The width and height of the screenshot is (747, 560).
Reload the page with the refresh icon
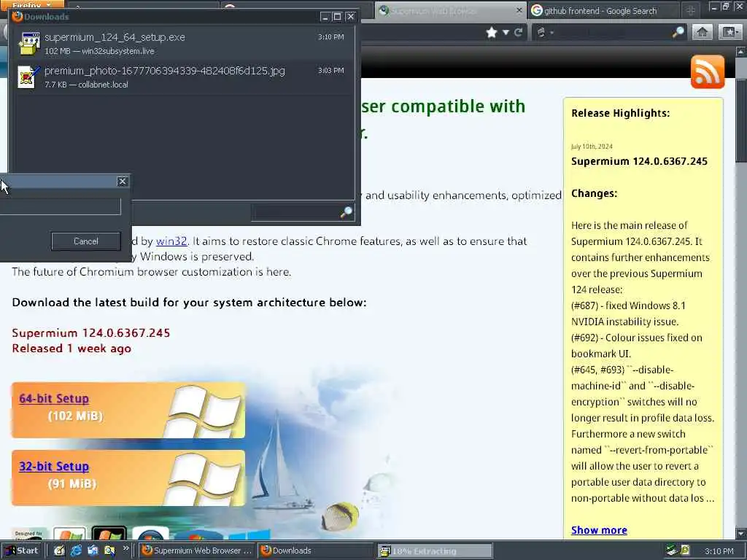click(x=519, y=32)
